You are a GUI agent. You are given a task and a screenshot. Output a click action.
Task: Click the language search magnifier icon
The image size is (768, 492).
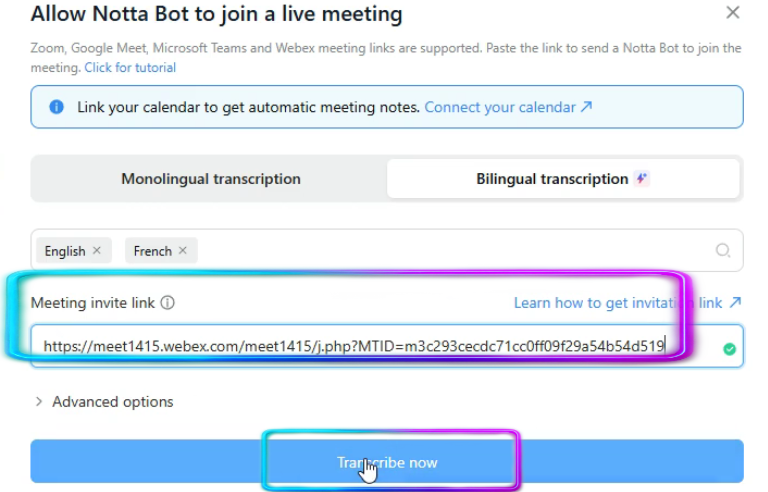click(x=723, y=251)
